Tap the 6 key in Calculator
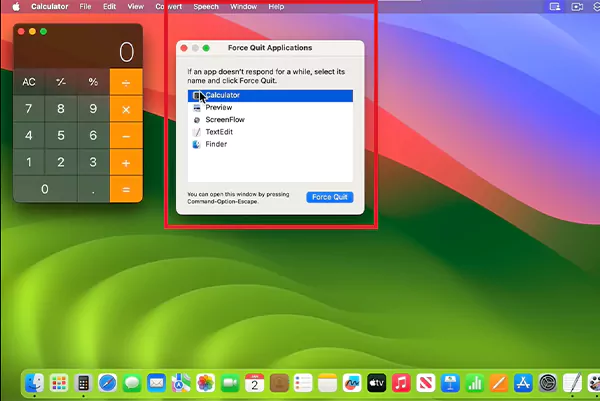Screen dimensions: 600x401 (93, 136)
